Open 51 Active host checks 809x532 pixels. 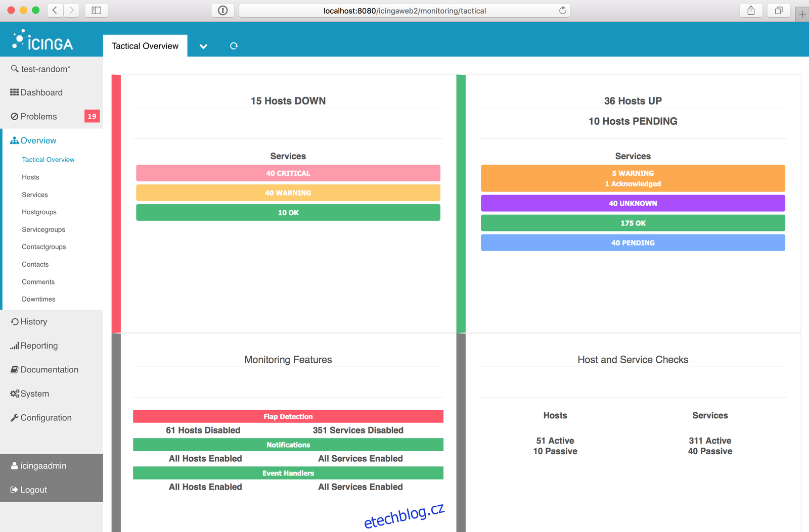[x=555, y=441]
